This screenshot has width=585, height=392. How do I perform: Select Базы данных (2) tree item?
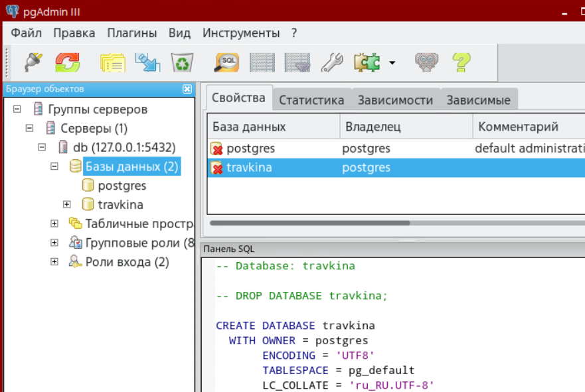pyautogui.click(x=131, y=166)
